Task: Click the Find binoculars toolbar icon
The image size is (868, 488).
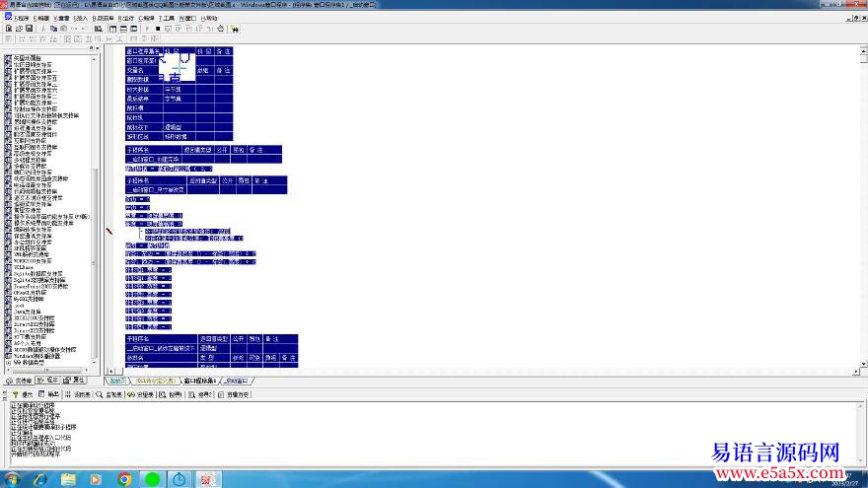Action: (235, 29)
